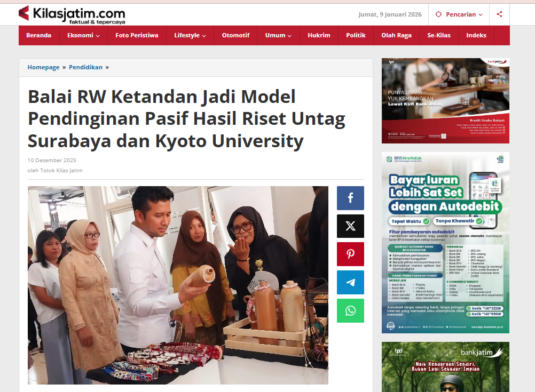This screenshot has height=392, width=535.
Task: Select Olah Raga from navigation
Action: 396,35
